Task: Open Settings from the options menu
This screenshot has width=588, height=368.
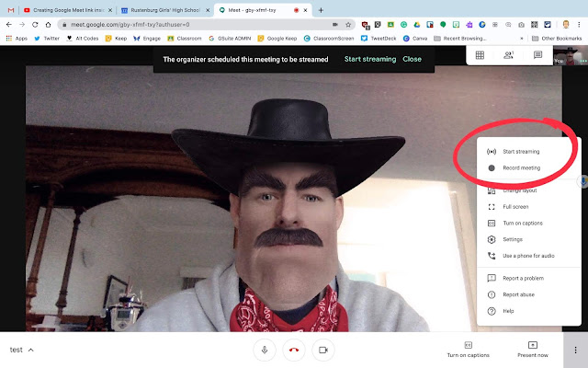Action: [529, 239]
